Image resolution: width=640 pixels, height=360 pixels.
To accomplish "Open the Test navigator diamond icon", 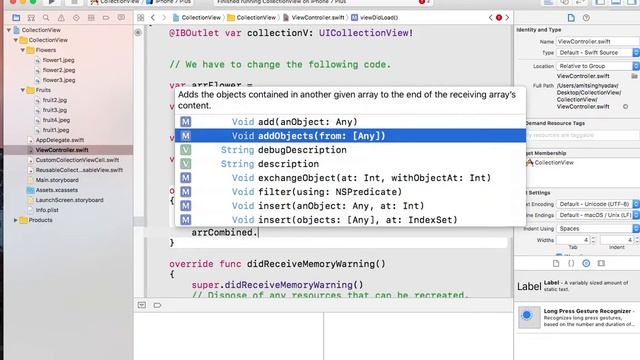I will (76, 18).
